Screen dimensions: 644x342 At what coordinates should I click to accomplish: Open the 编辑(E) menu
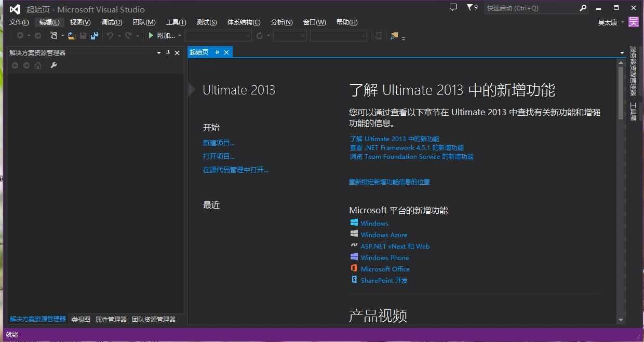[x=49, y=22]
